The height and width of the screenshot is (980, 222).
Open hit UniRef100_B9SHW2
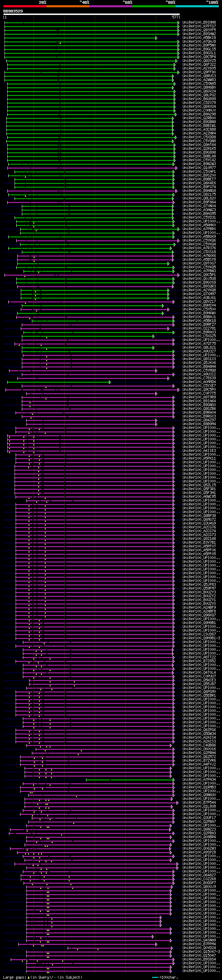tap(199, 34)
